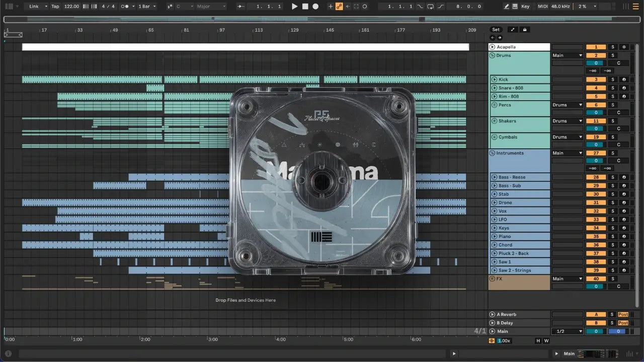
Task: Arm the Acapella track for recording
Action: 624,47
